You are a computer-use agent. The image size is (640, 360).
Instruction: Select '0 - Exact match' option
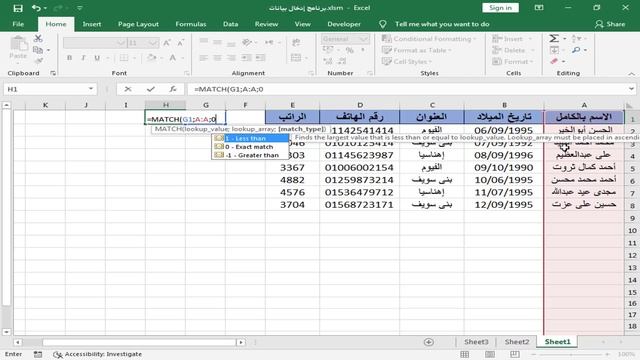pyautogui.click(x=251, y=147)
